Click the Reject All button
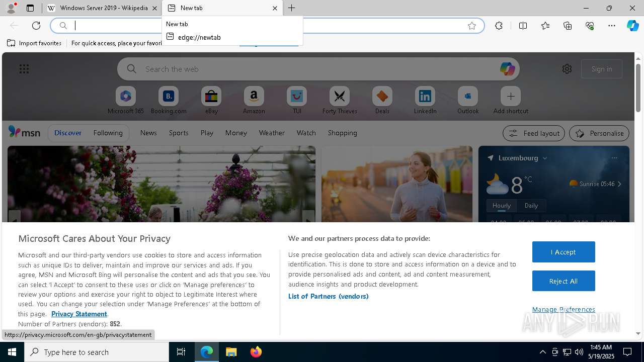The height and width of the screenshot is (362, 644). click(x=563, y=281)
